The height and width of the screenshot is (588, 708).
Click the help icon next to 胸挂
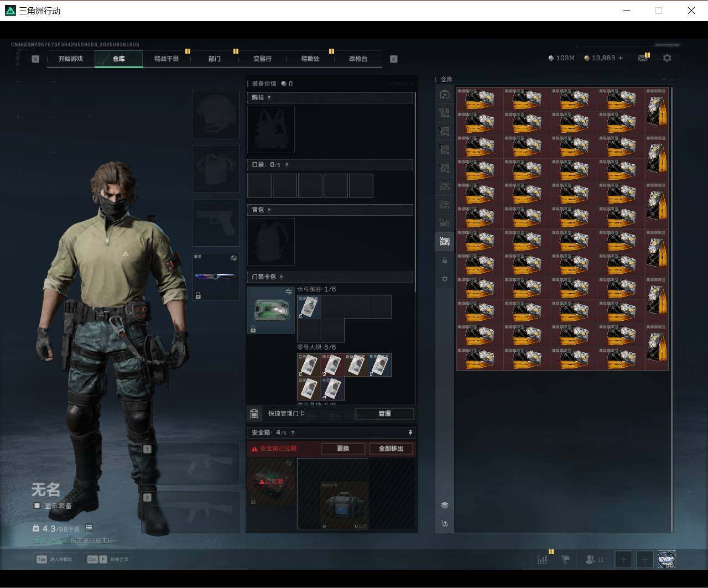(x=269, y=98)
